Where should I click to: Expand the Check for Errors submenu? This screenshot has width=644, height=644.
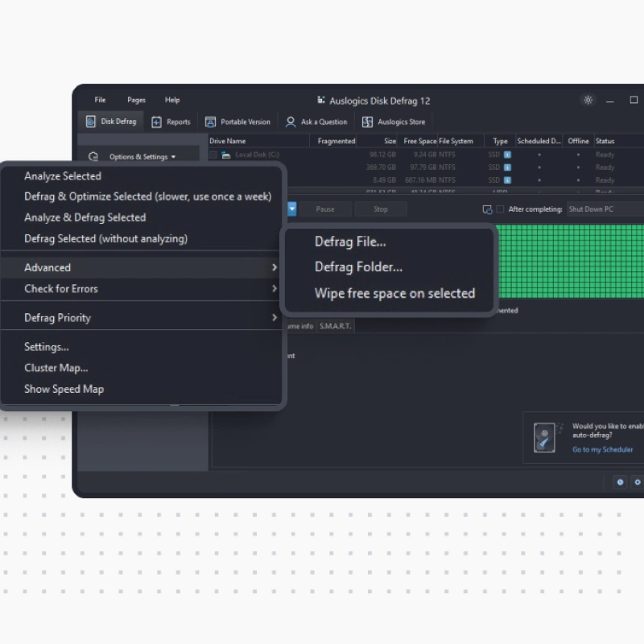tap(141, 289)
